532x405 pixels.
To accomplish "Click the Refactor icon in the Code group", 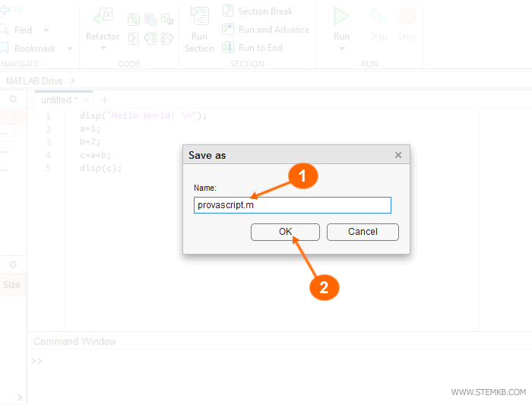I will [x=102, y=17].
